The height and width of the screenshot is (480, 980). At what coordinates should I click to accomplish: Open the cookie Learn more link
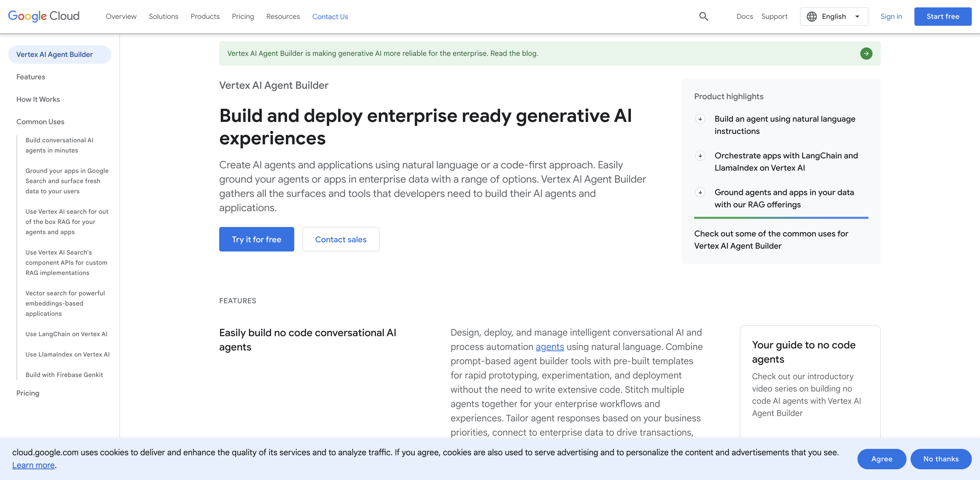pos(33,465)
